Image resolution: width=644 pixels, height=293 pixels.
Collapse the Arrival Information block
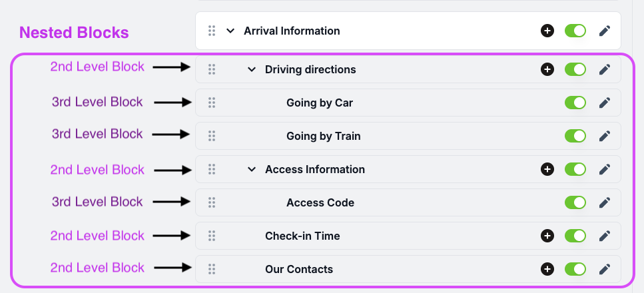230,31
